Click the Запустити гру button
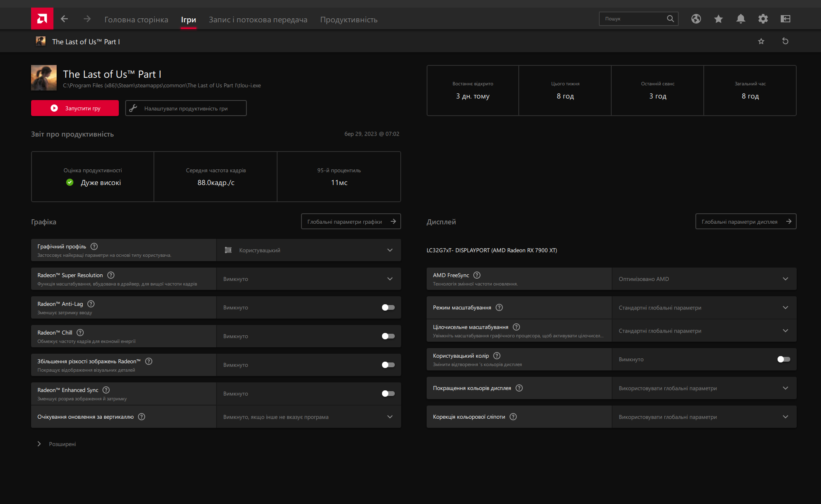The width and height of the screenshot is (821, 504). (75, 108)
